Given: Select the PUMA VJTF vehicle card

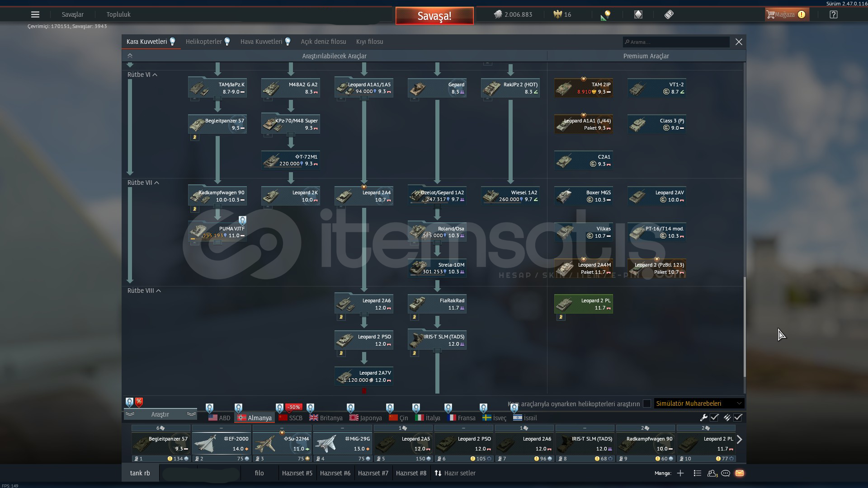Looking at the screenshot, I should coord(217,232).
